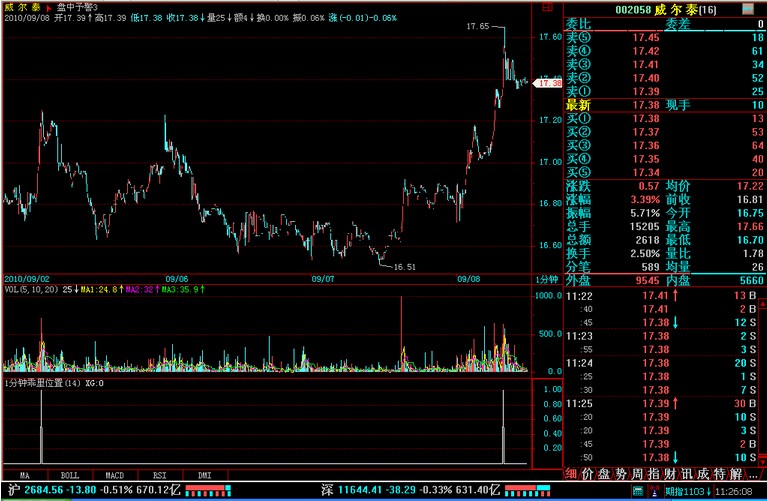Screen dimensions: 767x501
Task: Click the 委比 label in the order book
Action: pyautogui.click(x=579, y=23)
